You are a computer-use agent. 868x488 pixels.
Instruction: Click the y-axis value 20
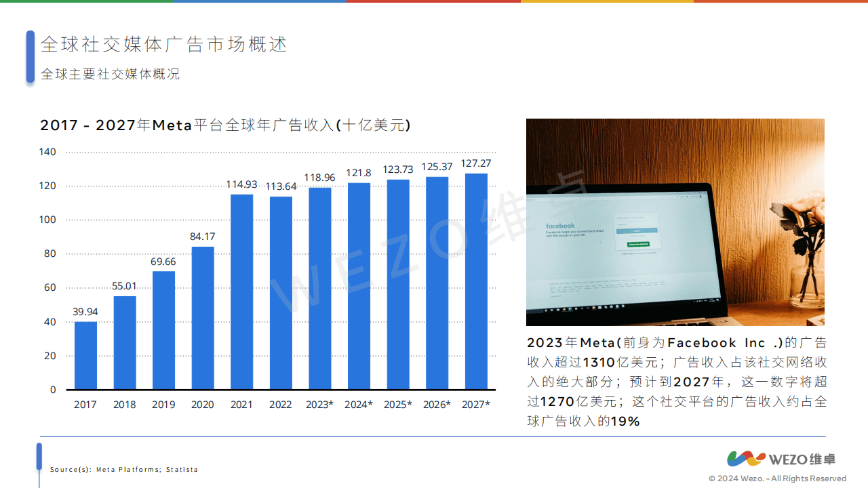[51, 356]
